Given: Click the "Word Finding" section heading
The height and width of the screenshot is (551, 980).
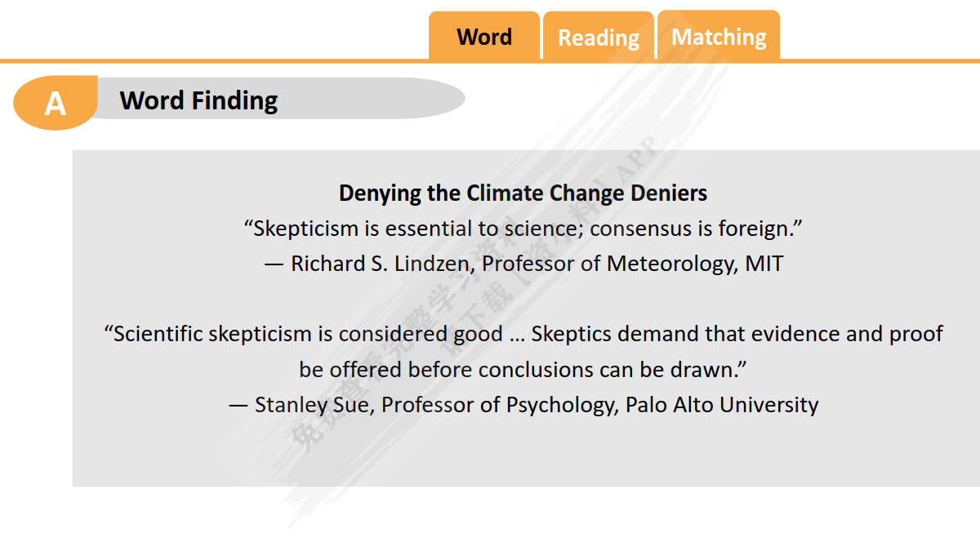Looking at the screenshot, I should [x=198, y=100].
